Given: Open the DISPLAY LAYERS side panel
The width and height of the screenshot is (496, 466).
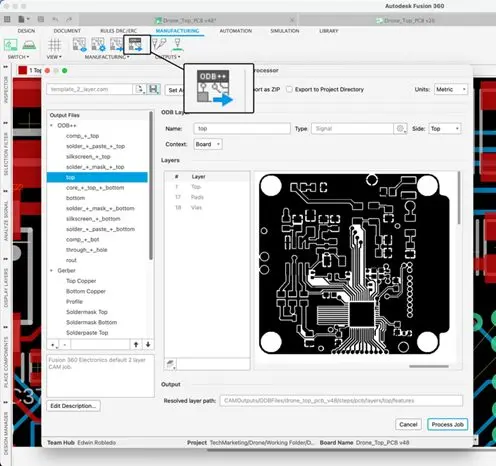Looking at the screenshot, I should pos(6,288).
